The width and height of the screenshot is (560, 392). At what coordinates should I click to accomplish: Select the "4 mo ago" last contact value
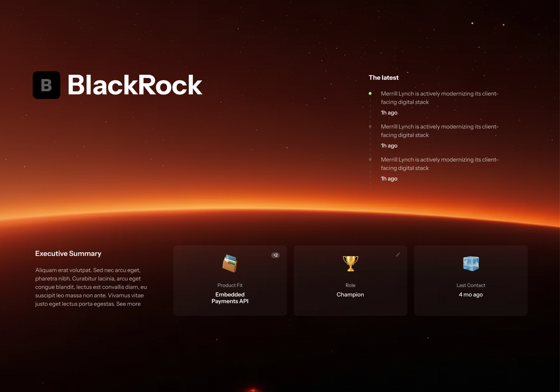tap(471, 295)
